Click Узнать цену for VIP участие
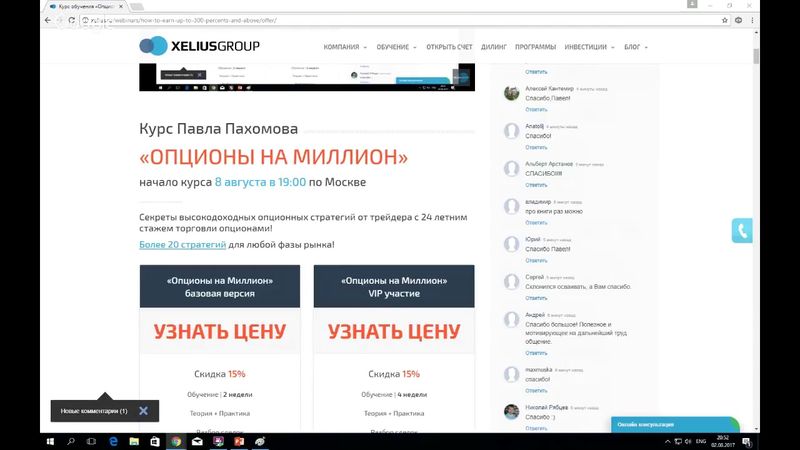 click(394, 332)
